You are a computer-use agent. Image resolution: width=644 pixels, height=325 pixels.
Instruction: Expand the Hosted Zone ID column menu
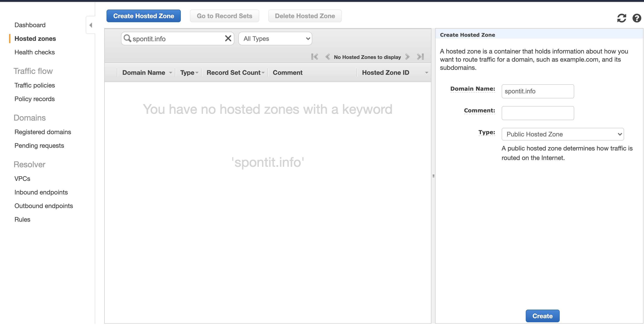(x=426, y=73)
